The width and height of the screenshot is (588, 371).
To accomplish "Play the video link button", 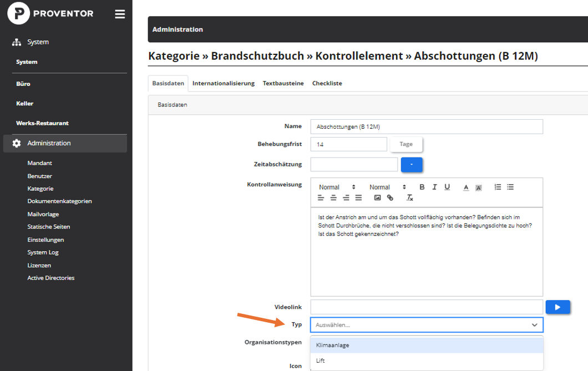I will click(557, 307).
